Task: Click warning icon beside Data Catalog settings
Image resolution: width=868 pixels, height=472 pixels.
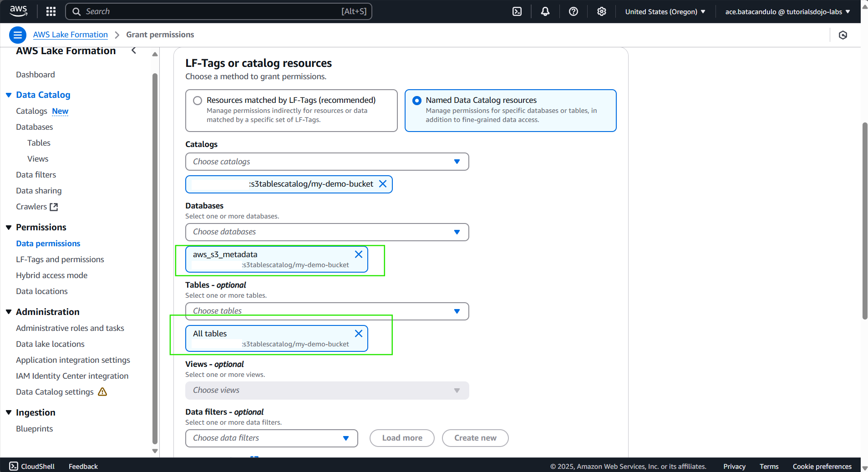Action: (102, 392)
